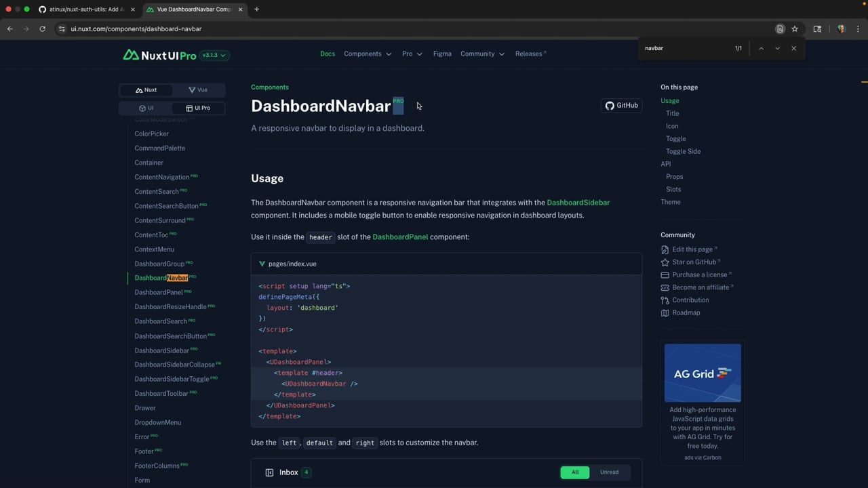Screen dimensions: 868x488
Task: Select the Vue DashboardNavbar browser tab
Action: pos(194,9)
